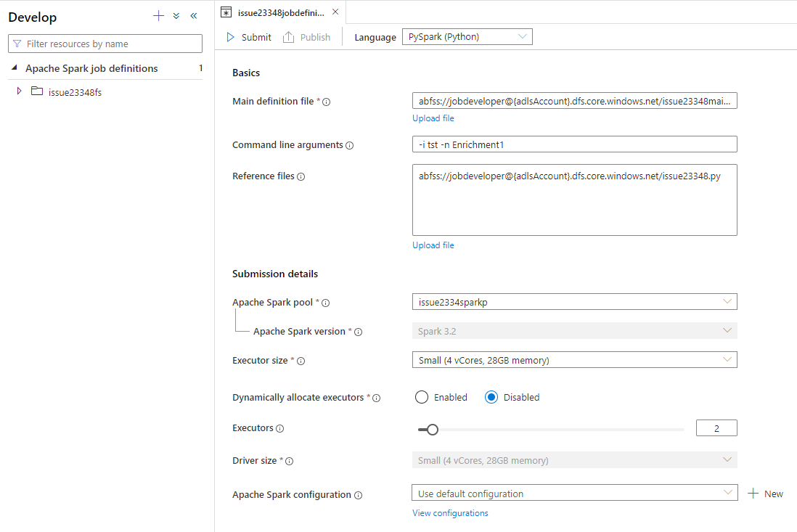Open the Language dropdown showing PySpark (Python)

pyautogui.click(x=467, y=36)
